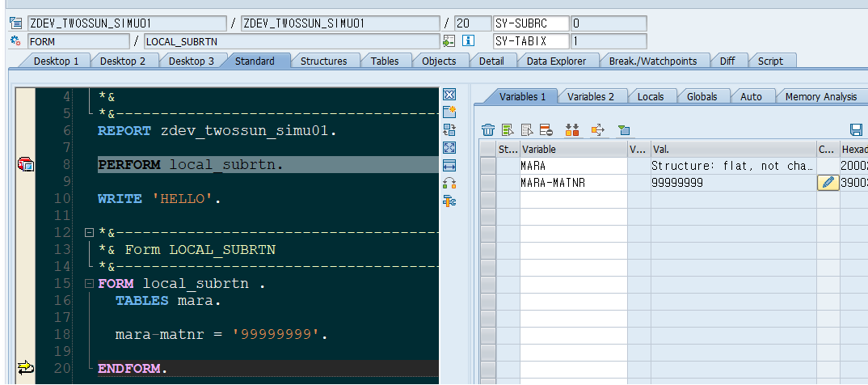Image resolution: width=868 pixels, height=385 pixels.
Task: Click the swap tool icon
Action: 449,129
